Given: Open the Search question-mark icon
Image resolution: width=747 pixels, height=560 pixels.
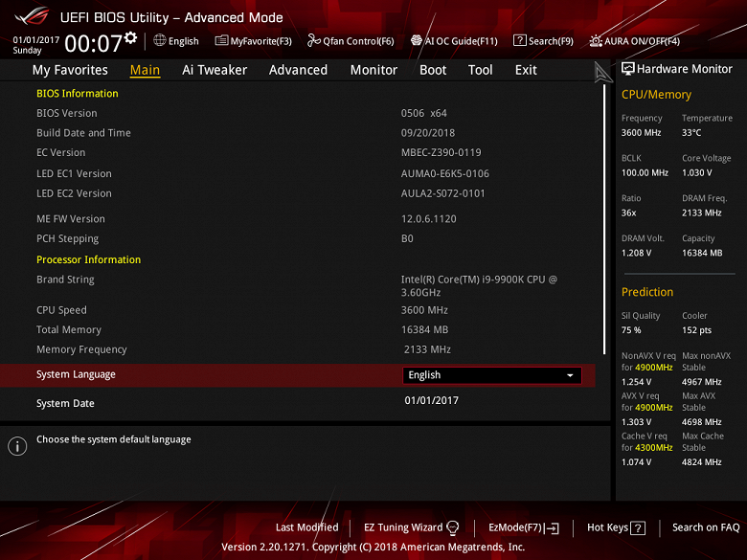Looking at the screenshot, I should (520, 40).
